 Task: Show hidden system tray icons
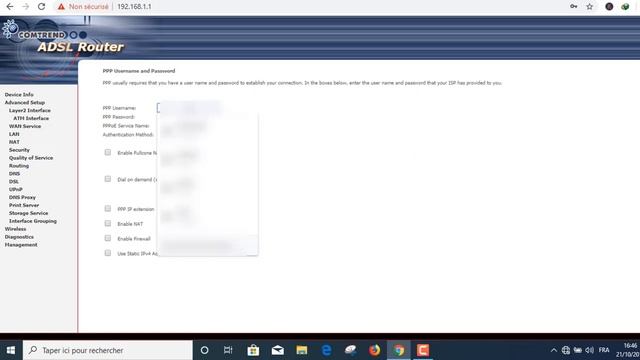point(553,350)
